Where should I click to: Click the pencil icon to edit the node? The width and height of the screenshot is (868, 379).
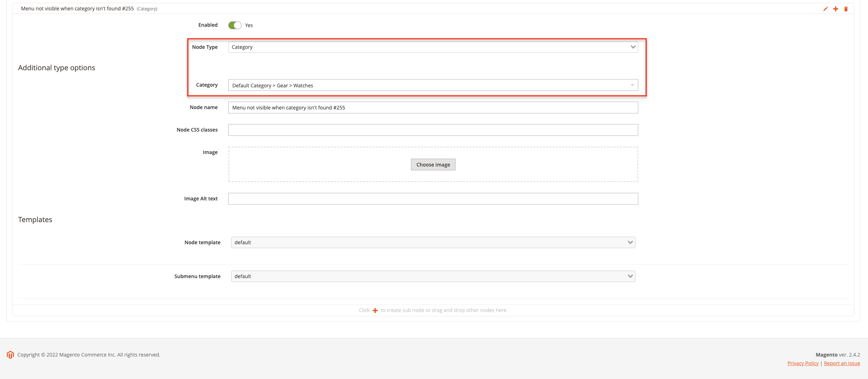pos(826,9)
